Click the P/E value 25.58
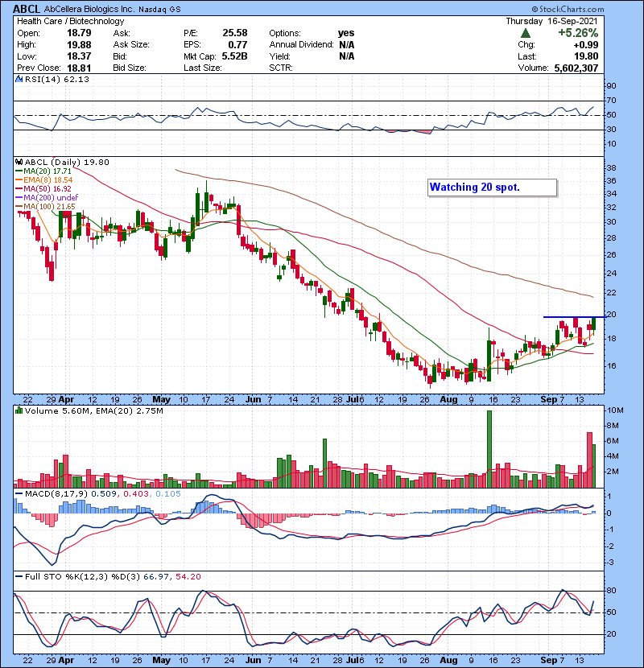Viewport: 644px width, 668px height. 235,33
